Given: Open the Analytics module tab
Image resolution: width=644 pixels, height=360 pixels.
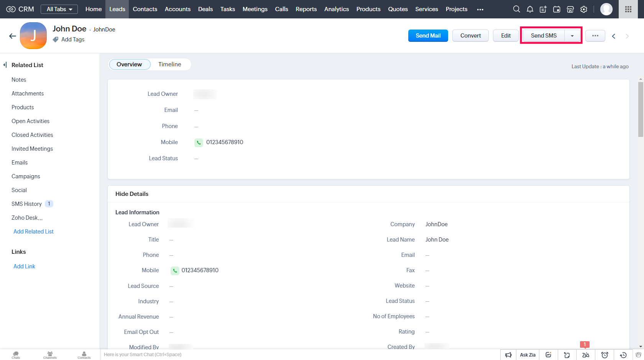Looking at the screenshot, I should (x=337, y=9).
